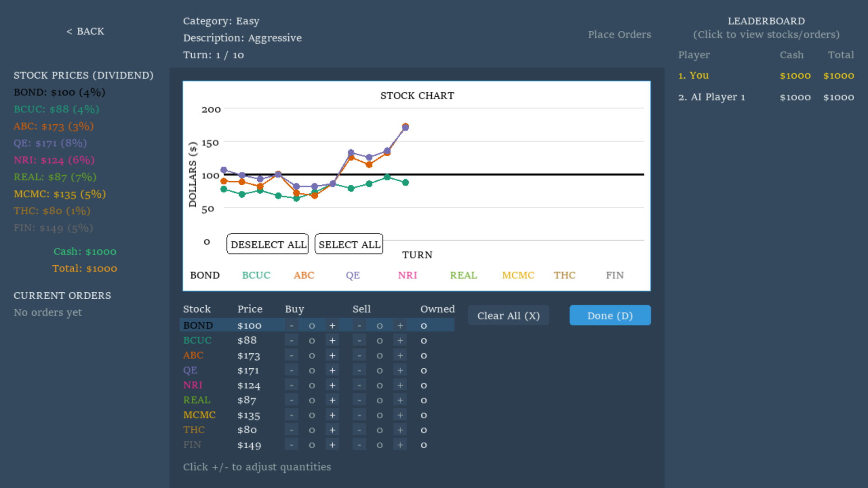Viewport: 868px width, 488px height.
Task: Increase Sell quantity for ABC
Action: (x=400, y=355)
